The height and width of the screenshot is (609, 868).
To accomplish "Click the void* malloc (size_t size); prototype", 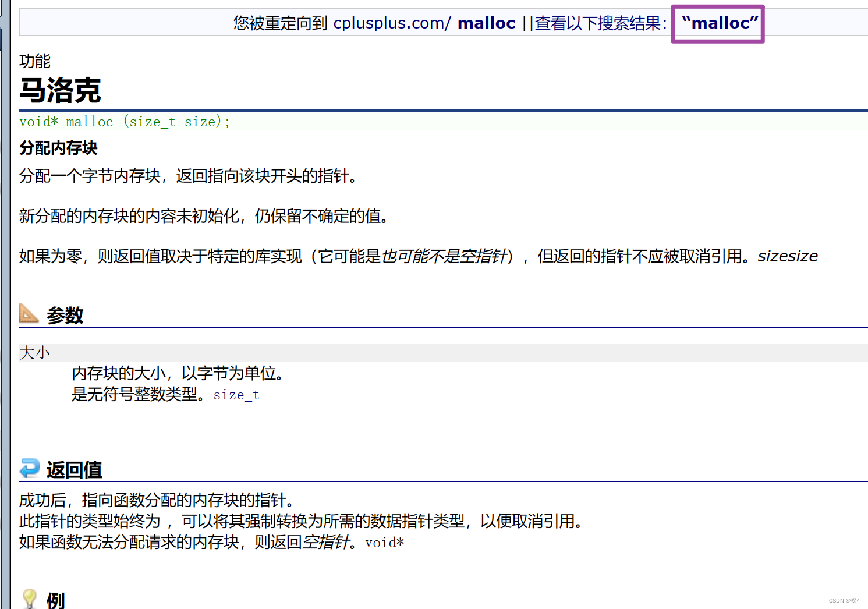I will [125, 121].
